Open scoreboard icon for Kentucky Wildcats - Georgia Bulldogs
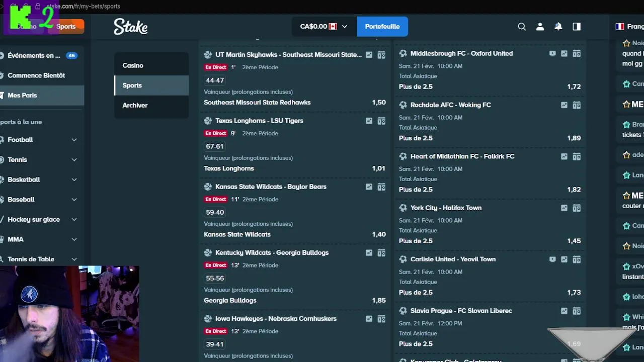This screenshot has width=644, height=362. (x=381, y=252)
